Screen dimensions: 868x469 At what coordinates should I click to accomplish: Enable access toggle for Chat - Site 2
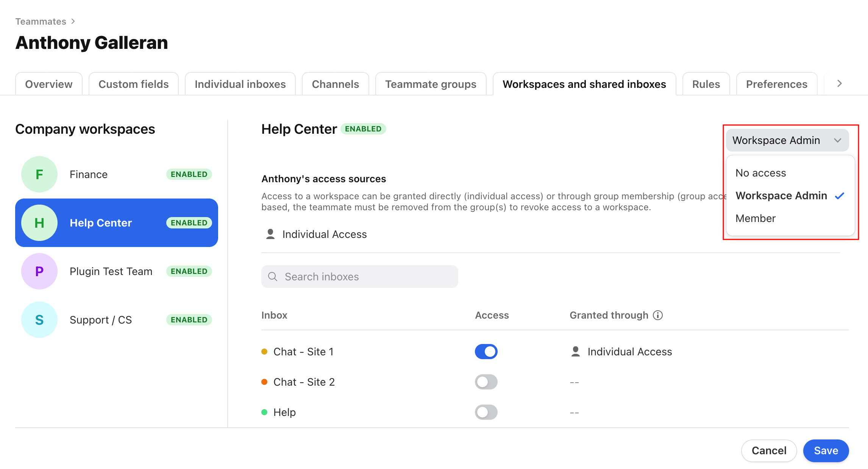point(486,382)
